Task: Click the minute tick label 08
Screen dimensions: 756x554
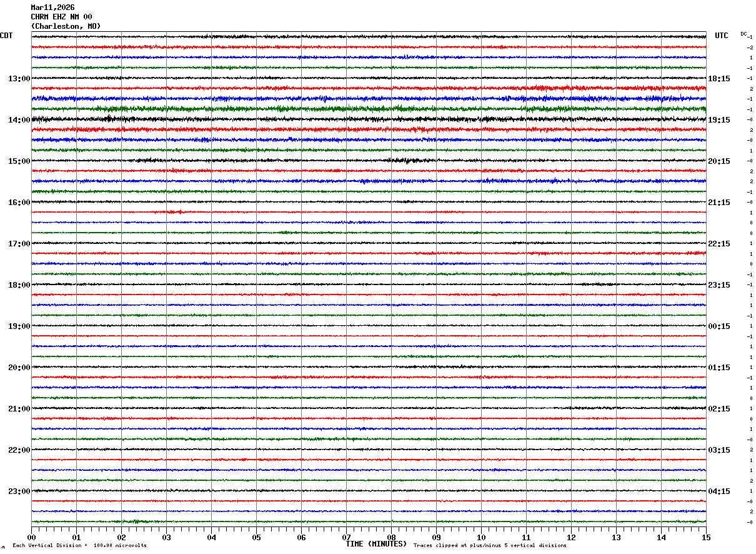Action: click(x=391, y=537)
